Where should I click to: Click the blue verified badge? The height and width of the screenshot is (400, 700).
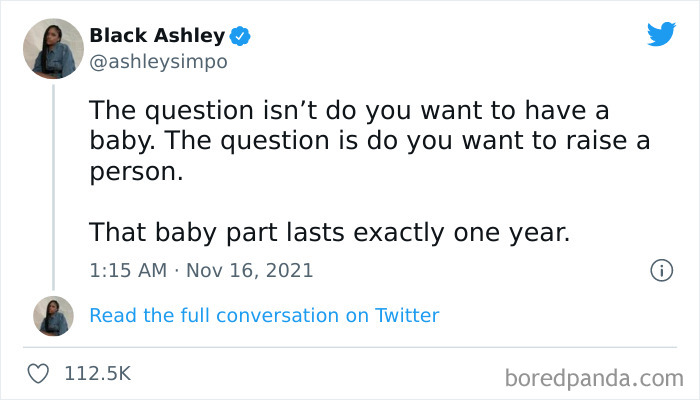pyautogui.click(x=240, y=36)
